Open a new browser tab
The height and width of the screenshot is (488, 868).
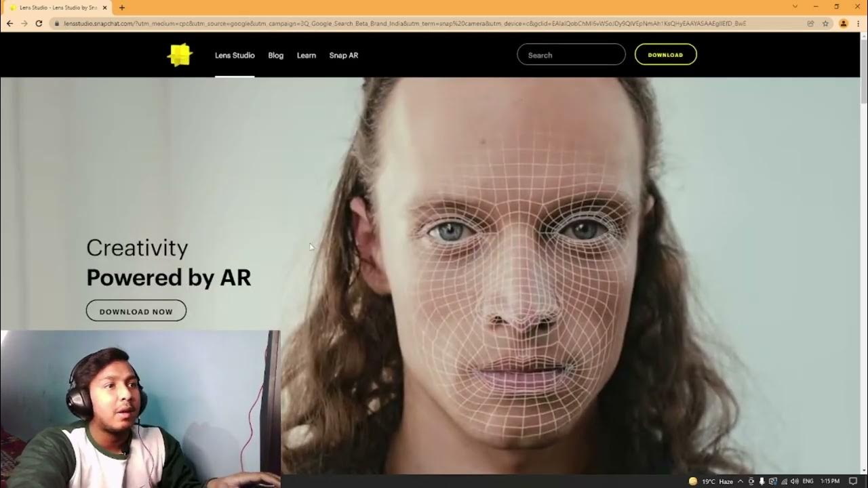122,7
